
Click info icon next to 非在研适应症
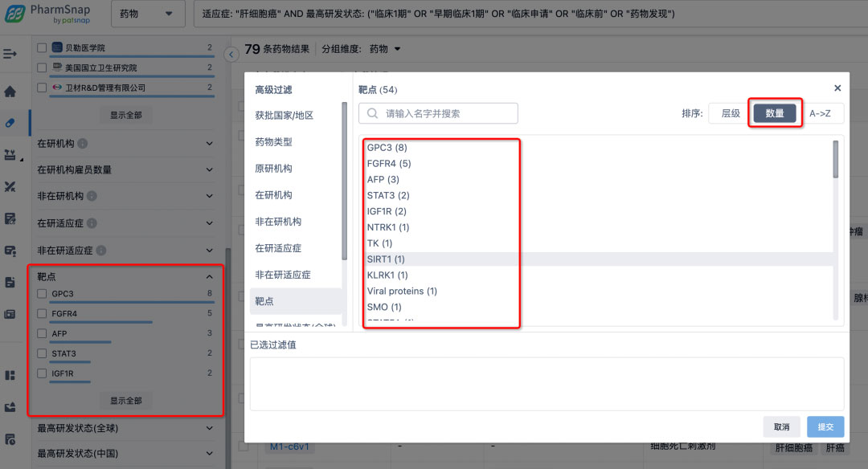pos(100,251)
